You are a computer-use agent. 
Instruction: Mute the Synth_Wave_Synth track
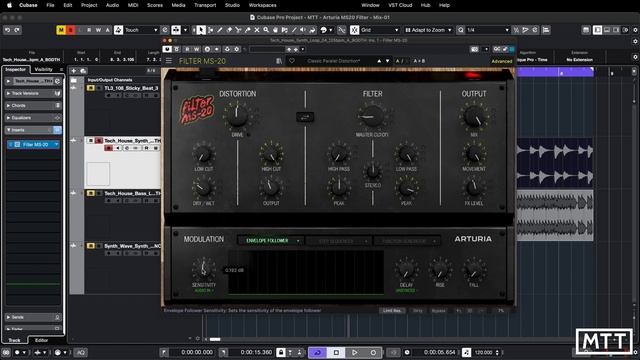point(91,246)
